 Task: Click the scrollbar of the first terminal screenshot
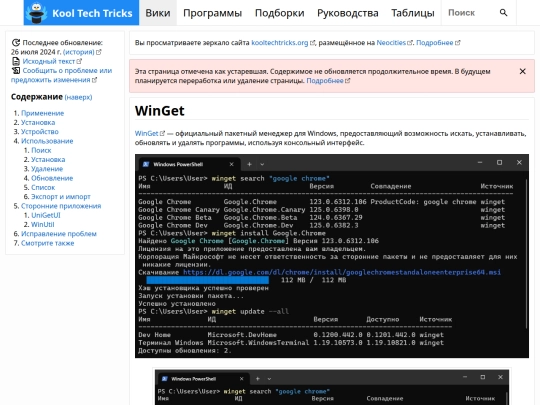526,253
